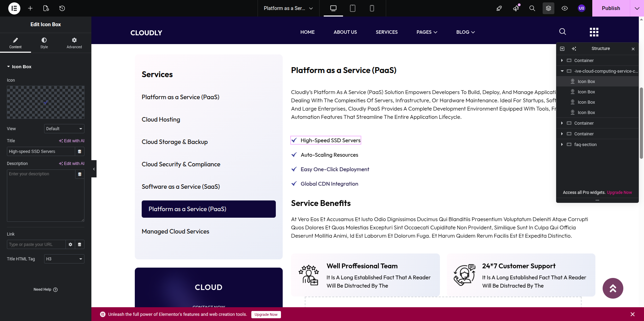Click the CLOUDLY site logo
This screenshot has height=321, width=644.
click(x=146, y=33)
